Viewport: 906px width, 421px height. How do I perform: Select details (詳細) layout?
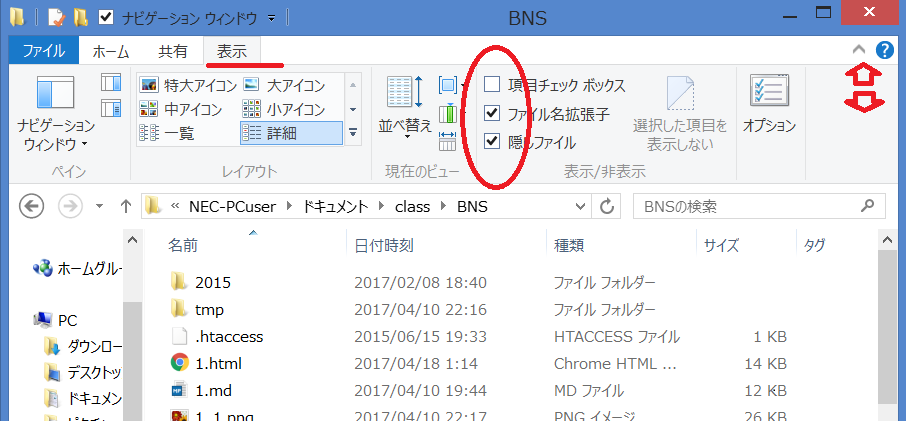tap(291, 133)
